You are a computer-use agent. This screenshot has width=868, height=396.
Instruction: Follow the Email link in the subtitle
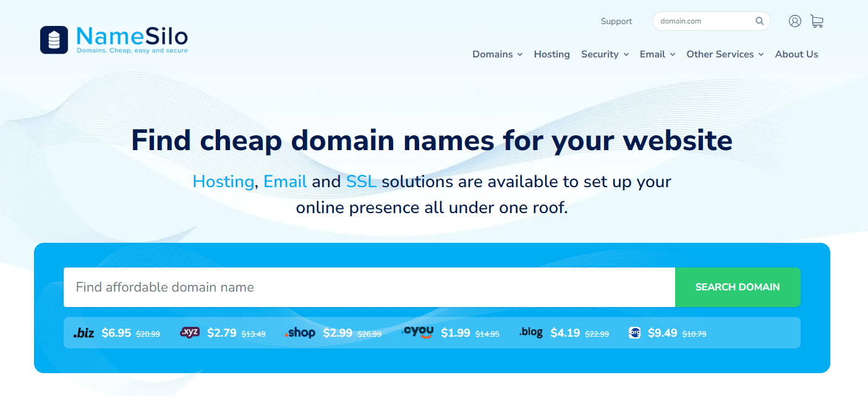(285, 182)
